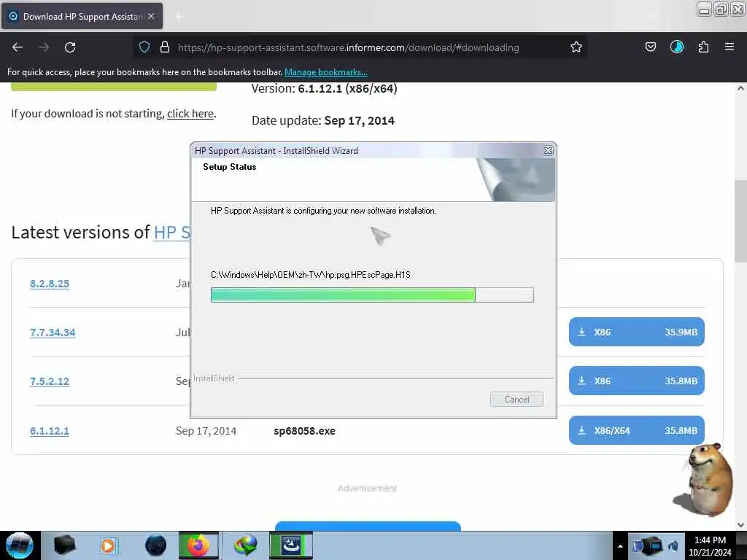Click the scrollbar up arrow

(740, 88)
